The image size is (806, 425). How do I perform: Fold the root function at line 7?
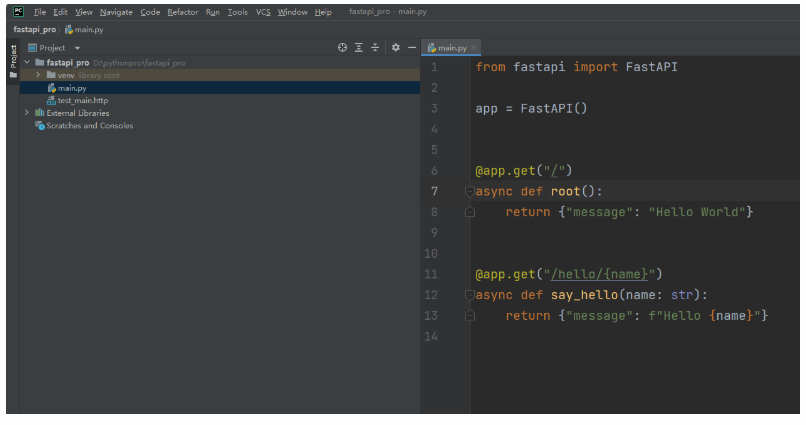click(x=469, y=192)
